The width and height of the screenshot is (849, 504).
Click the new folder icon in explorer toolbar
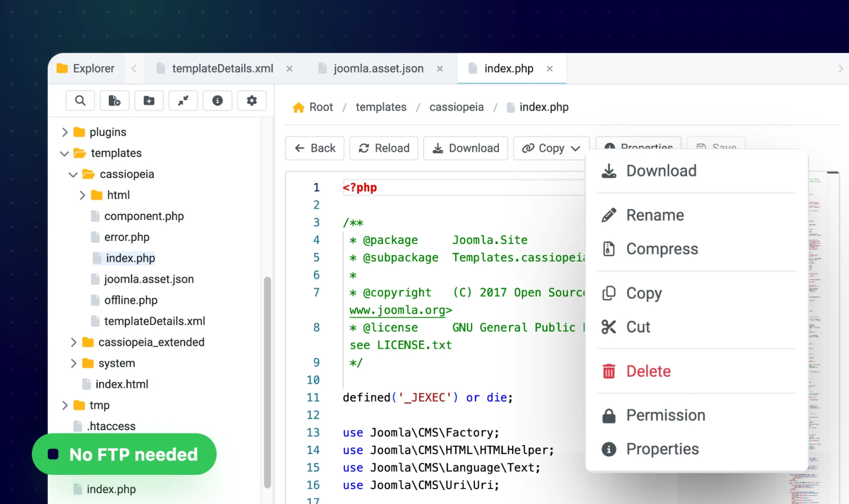coord(149,100)
